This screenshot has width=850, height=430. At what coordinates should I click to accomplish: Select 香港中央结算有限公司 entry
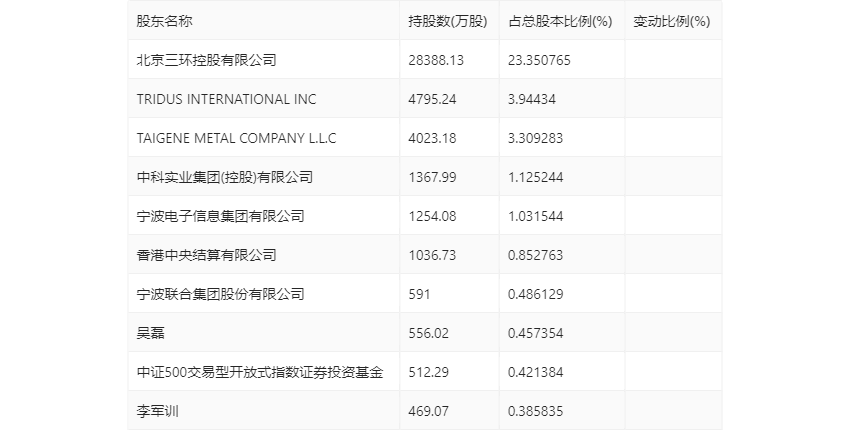[x=206, y=255]
